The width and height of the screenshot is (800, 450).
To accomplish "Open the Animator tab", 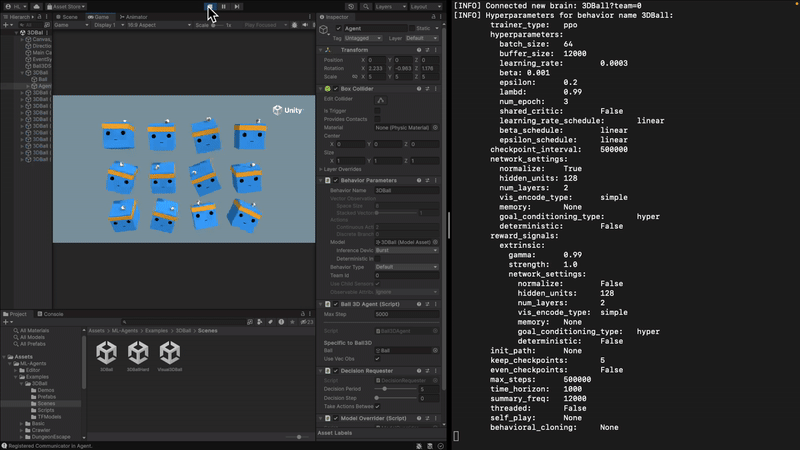I will 134,17.
